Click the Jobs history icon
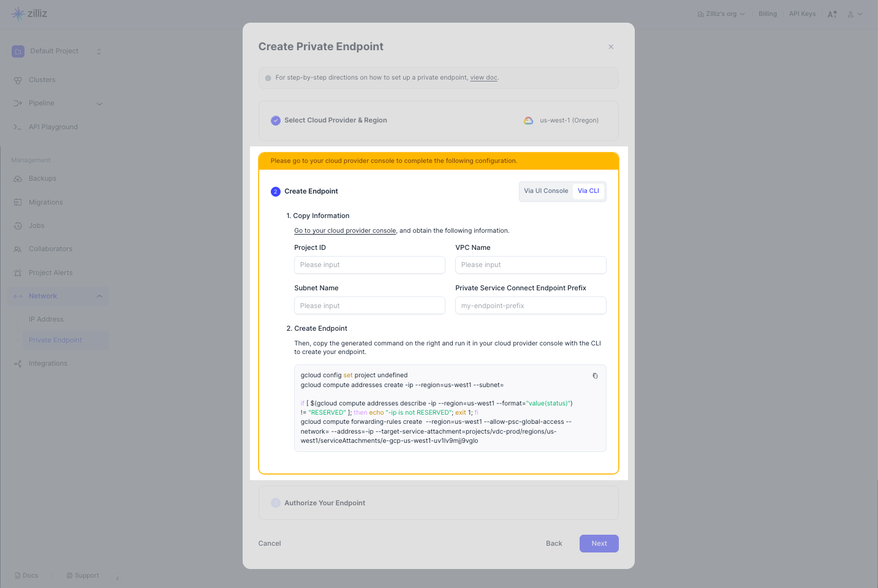 pos(18,226)
